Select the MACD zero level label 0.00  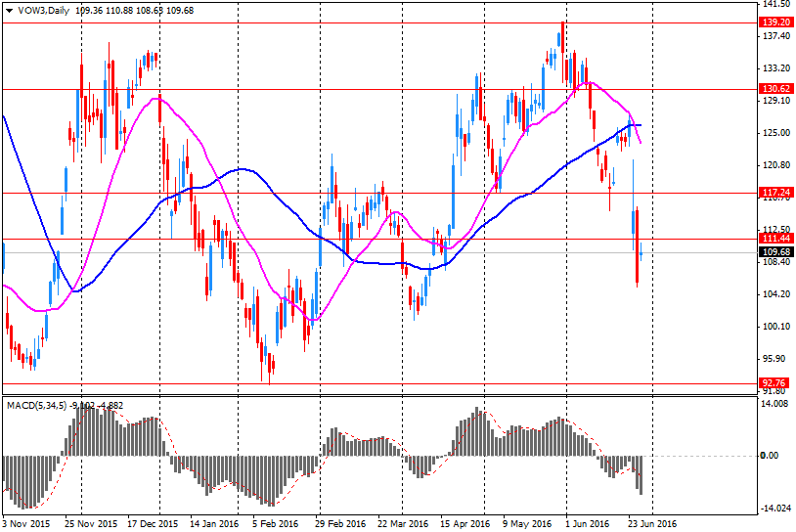point(770,456)
